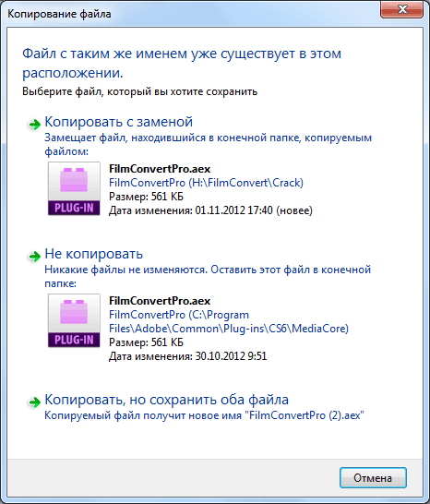The height and width of the screenshot is (504, 430).
Task: Click the "Копирование файла" title bar text
Action: click(59, 14)
